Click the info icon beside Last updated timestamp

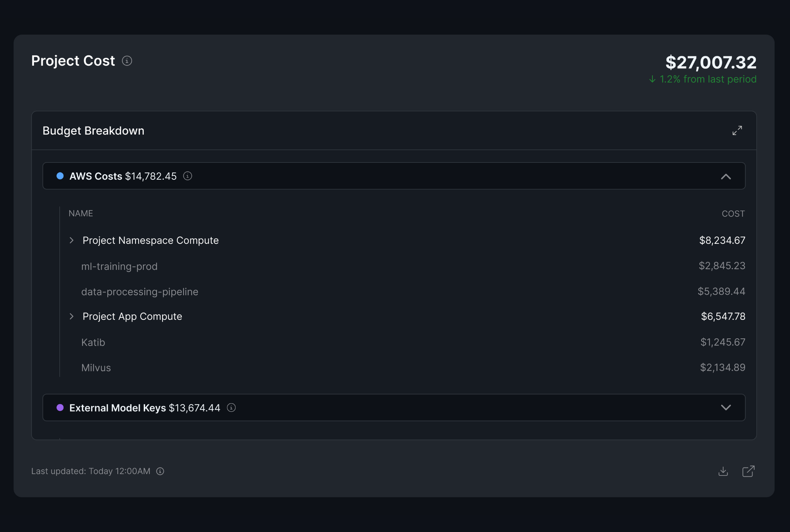pyautogui.click(x=159, y=471)
